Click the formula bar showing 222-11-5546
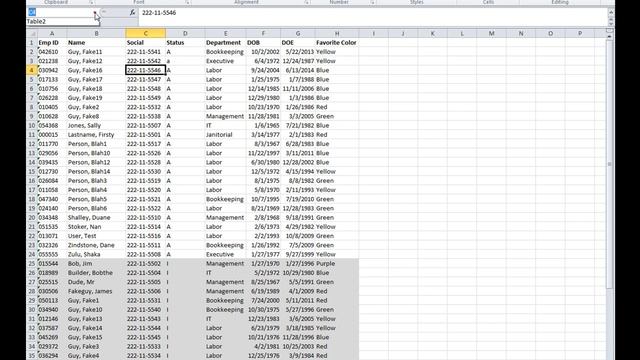640x360 pixels. tap(373, 13)
